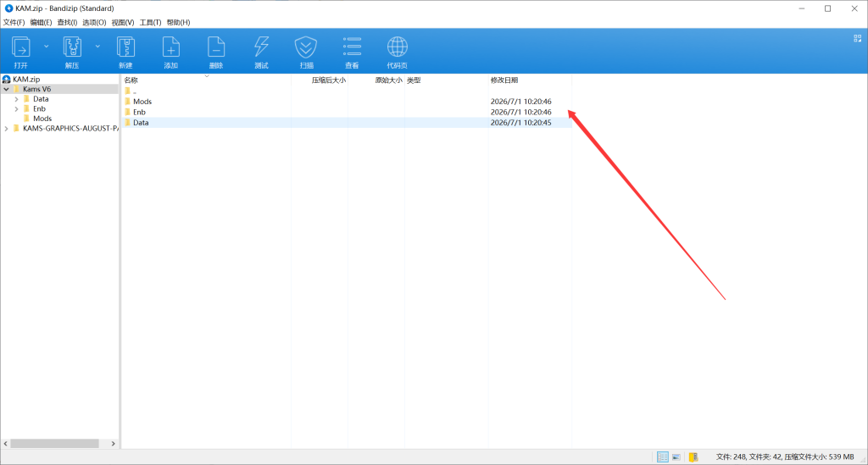
Task: Select the Data folder in the tree
Action: point(41,99)
